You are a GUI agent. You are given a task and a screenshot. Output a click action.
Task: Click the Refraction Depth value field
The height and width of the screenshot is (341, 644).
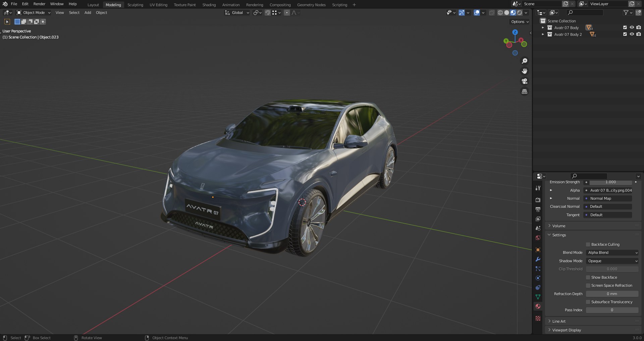point(612,294)
